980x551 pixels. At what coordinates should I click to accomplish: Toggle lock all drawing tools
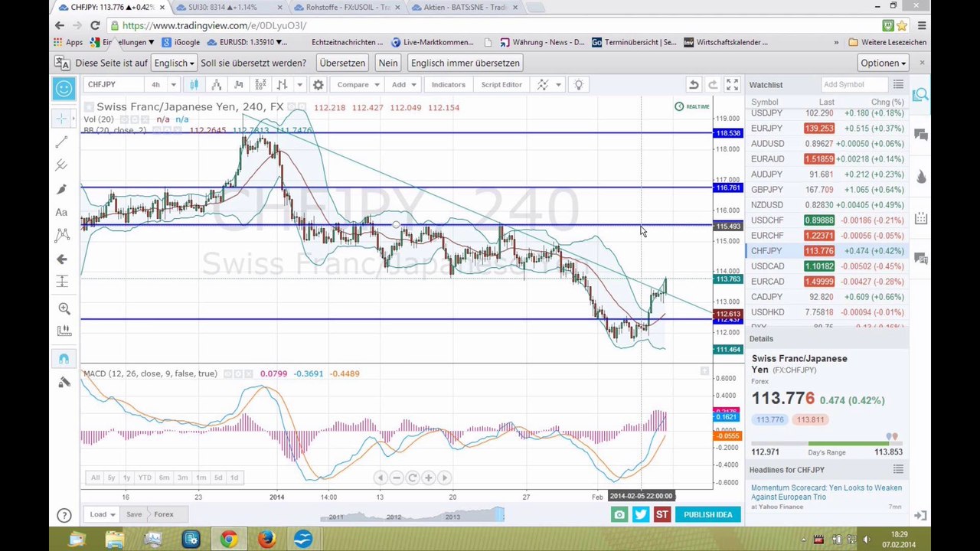64,382
